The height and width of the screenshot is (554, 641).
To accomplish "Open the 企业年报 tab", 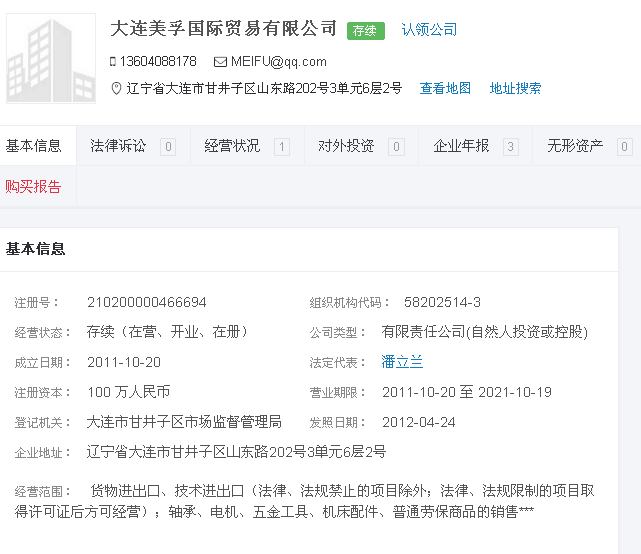I will (461, 146).
